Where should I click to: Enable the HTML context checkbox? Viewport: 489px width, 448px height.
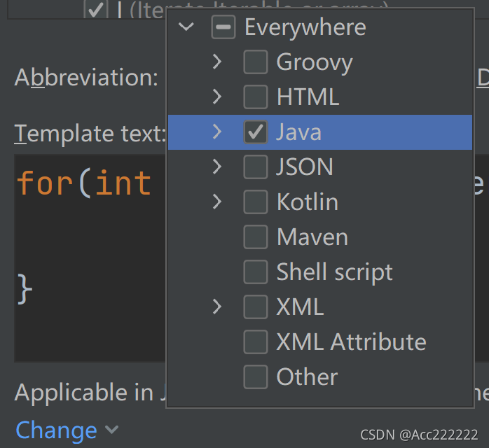(256, 97)
